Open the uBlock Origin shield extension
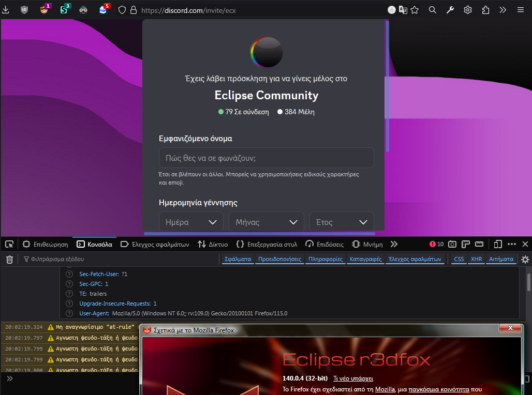The width and height of the screenshot is (532, 395). [24, 10]
